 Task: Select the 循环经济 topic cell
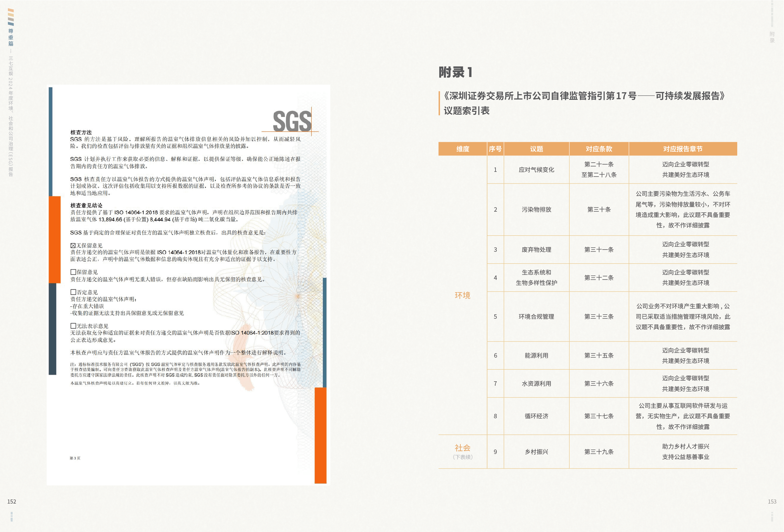536,416
